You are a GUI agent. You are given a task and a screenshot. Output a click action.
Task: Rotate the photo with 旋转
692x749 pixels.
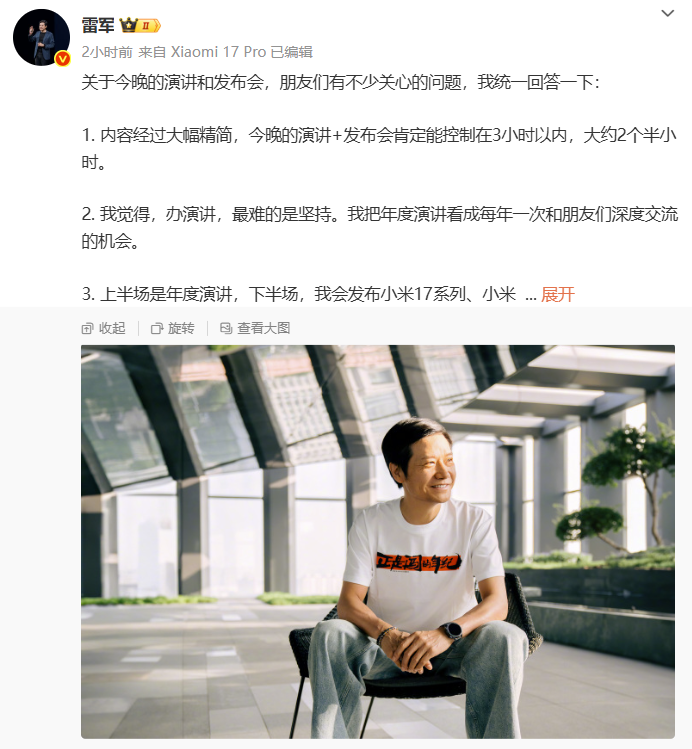coord(181,328)
